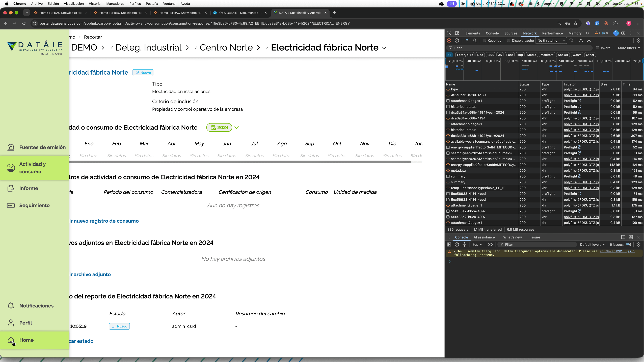
Task: Open Chrome extensions puzzle icon
Action: [x=615, y=23]
